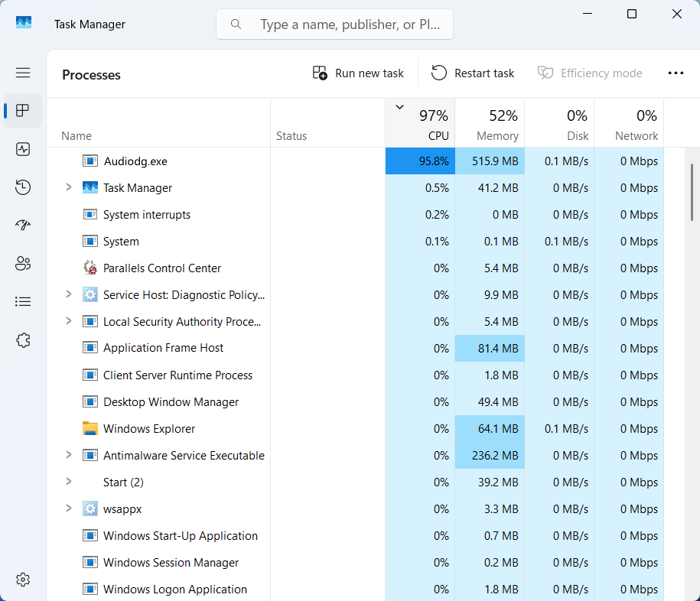Click the search box in title bar
Screen dimensions: 700x601
pos(335,24)
